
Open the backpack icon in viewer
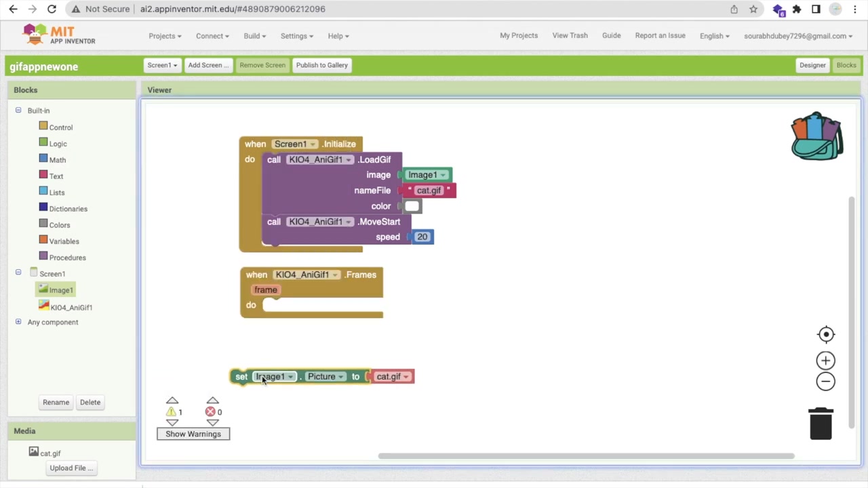[817, 136]
